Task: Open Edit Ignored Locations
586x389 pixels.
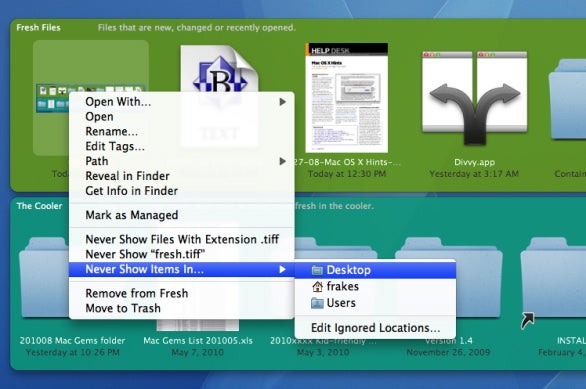Action: pyautogui.click(x=375, y=328)
